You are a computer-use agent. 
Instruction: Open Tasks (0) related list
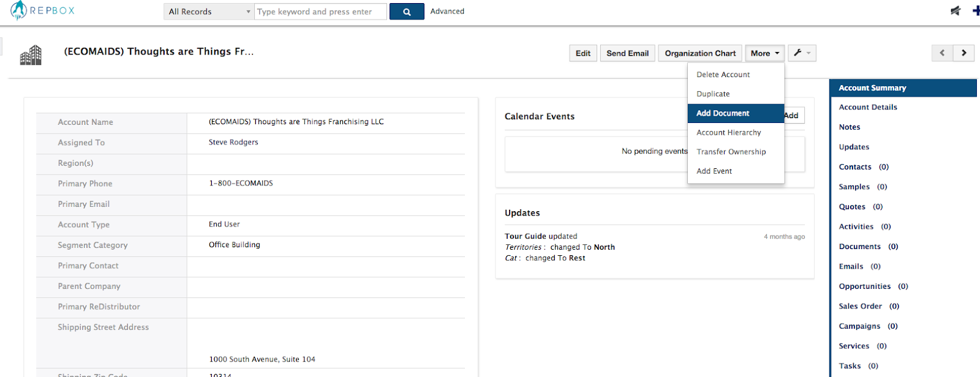tap(858, 366)
